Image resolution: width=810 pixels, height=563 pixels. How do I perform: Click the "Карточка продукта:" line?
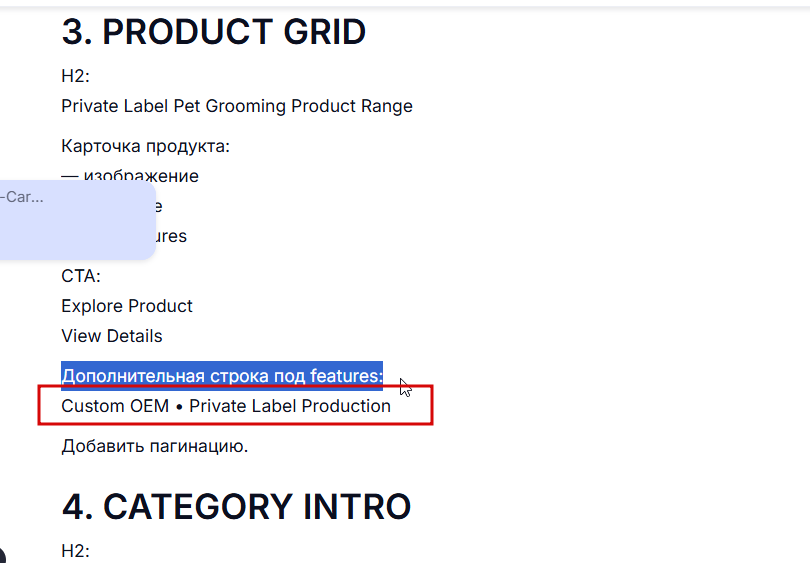tap(146, 146)
